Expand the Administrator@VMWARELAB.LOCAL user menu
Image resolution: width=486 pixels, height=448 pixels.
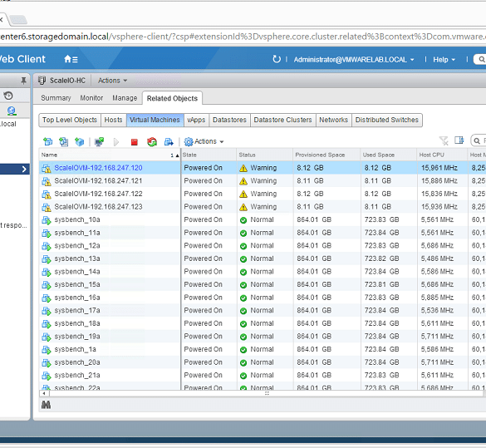tap(354, 60)
